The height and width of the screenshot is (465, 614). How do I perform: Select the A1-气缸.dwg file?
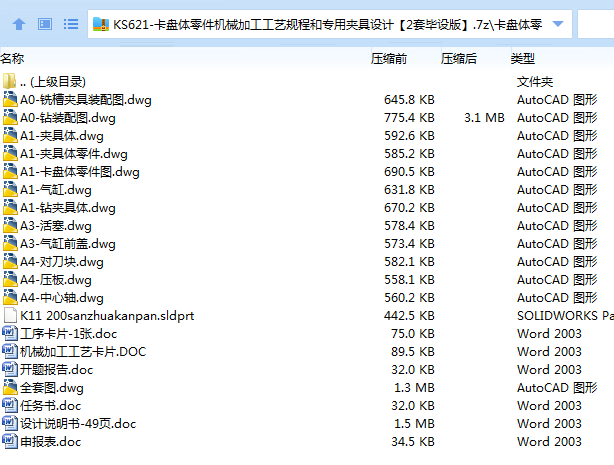(56, 189)
